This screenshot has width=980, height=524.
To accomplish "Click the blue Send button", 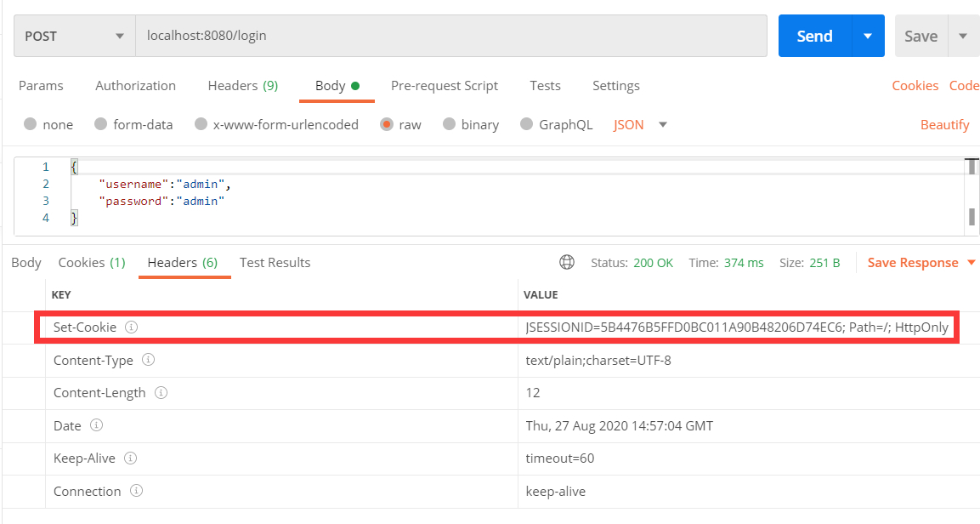I will pyautogui.click(x=815, y=36).
